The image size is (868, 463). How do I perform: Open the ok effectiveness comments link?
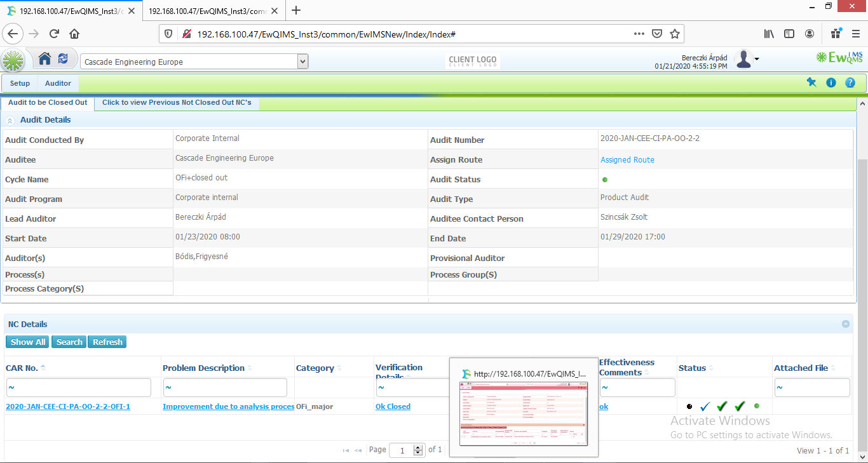(x=604, y=406)
